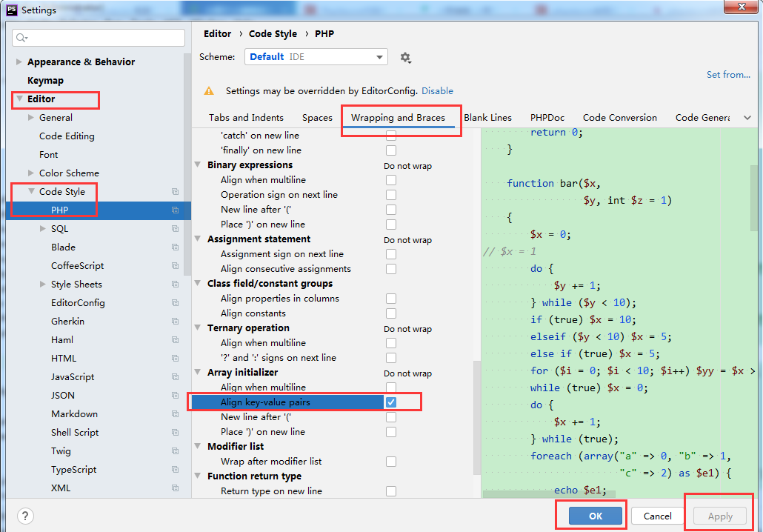The width and height of the screenshot is (763, 532).
Task: Click the copy icon beside Code Style
Action: pos(175,192)
